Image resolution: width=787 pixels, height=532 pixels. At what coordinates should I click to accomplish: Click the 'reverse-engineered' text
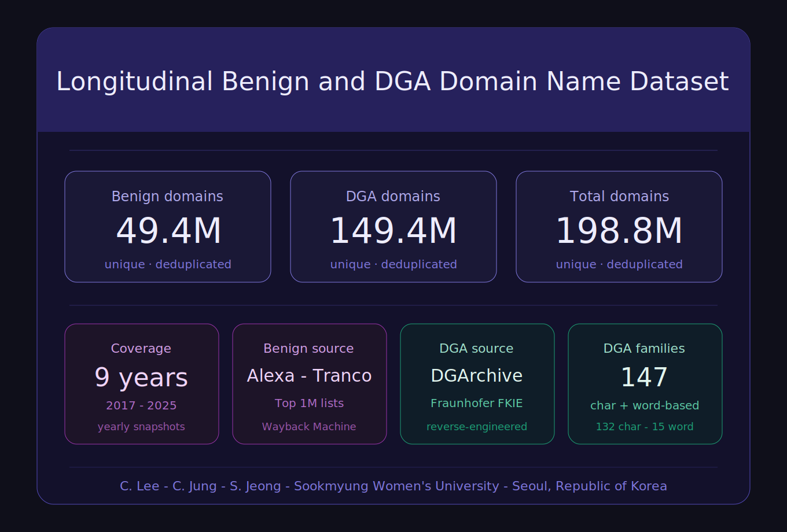point(477,427)
